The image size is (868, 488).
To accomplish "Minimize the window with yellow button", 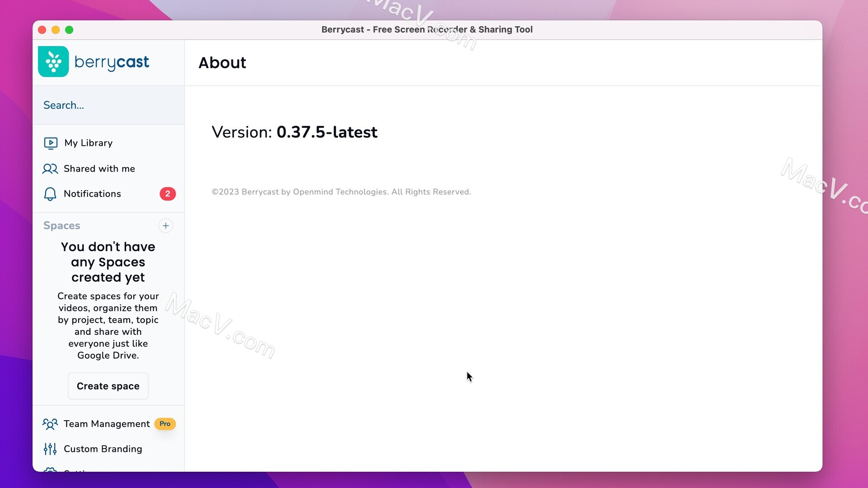I will 56,30.
